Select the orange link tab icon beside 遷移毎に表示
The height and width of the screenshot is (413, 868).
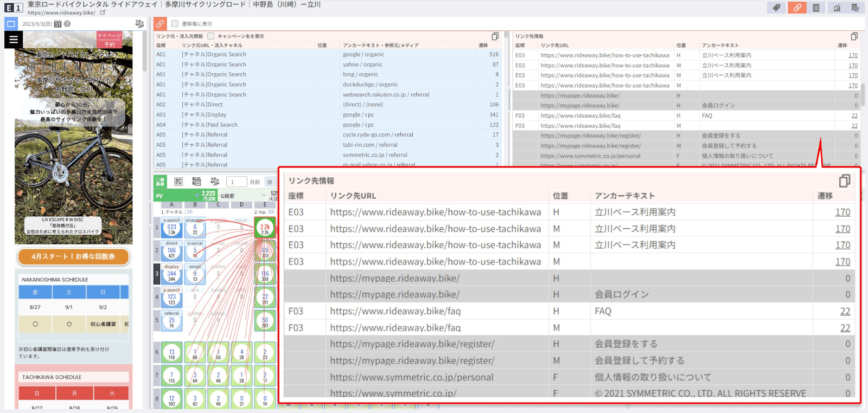pos(160,24)
